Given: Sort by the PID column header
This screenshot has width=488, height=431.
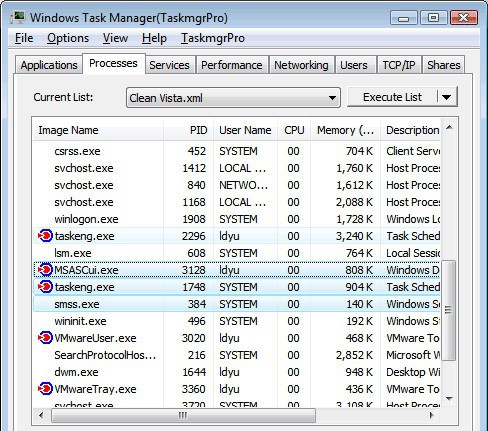Looking at the screenshot, I should point(188,130).
